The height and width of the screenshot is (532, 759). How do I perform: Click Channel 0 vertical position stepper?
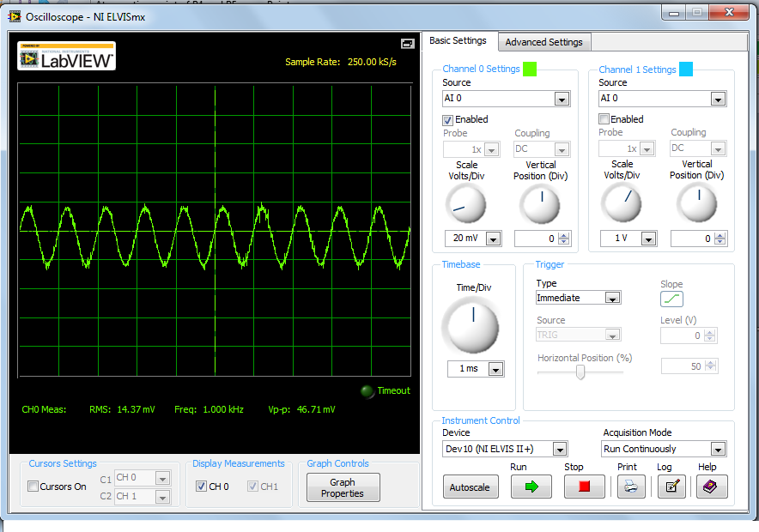pos(564,239)
